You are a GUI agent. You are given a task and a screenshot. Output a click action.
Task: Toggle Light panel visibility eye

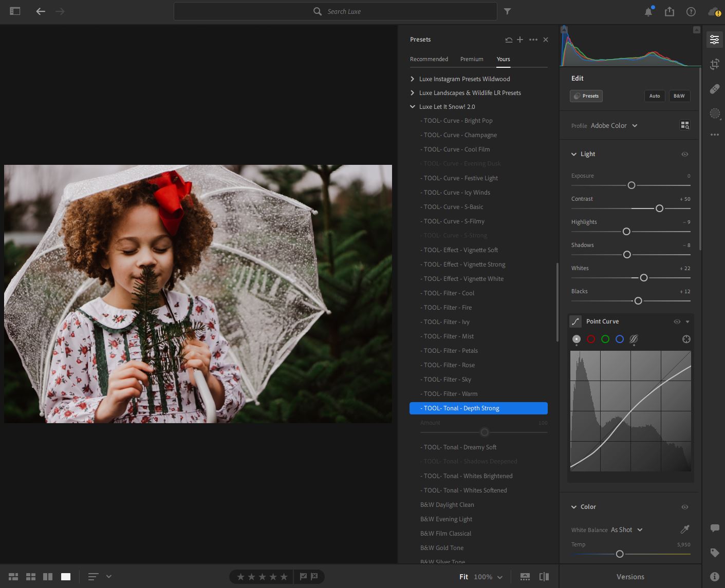click(x=684, y=154)
